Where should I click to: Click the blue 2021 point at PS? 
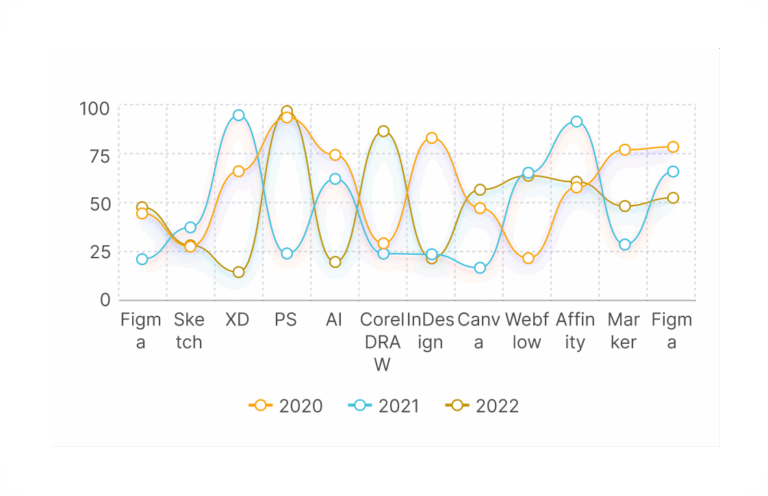pyautogui.click(x=287, y=254)
